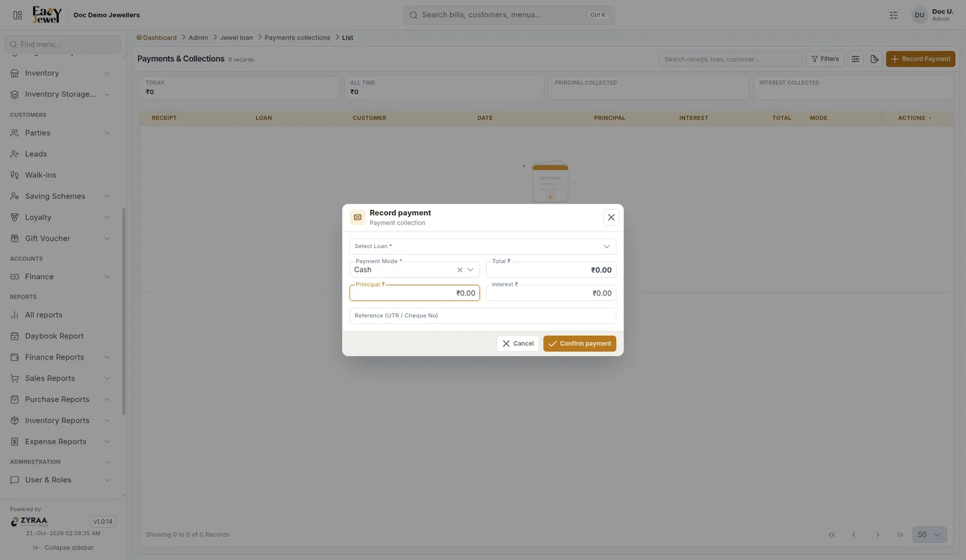This screenshot has width=966, height=560.
Task: Click the search receipt, loan, customer field
Action: click(x=730, y=59)
